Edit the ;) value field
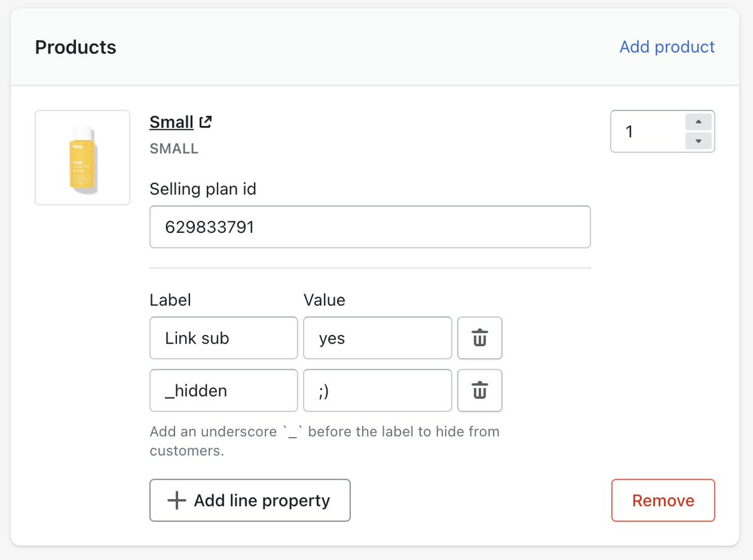Screen dimensions: 753x560 (x=377, y=391)
